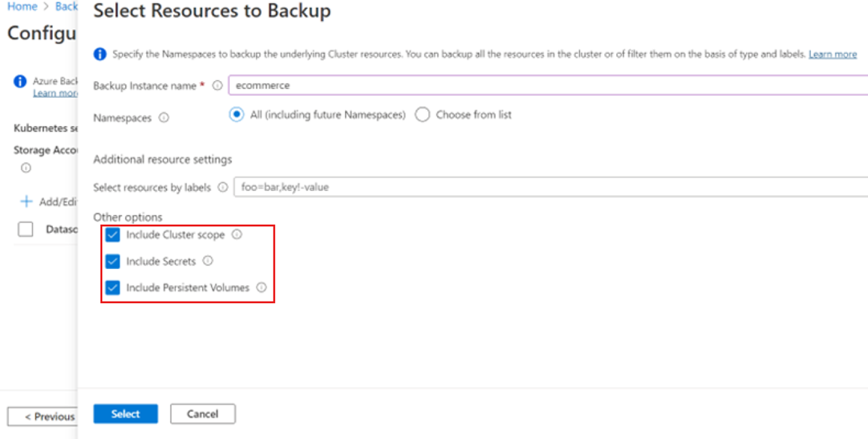
Task: Click the plus icon for Add/Edit
Action: (27, 201)
